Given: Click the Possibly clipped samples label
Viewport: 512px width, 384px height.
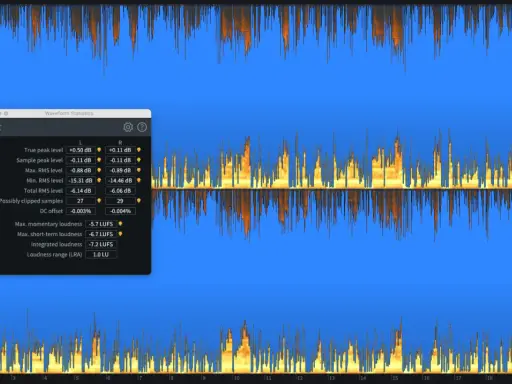Looking at the screenshot, I should click(31, 201).
